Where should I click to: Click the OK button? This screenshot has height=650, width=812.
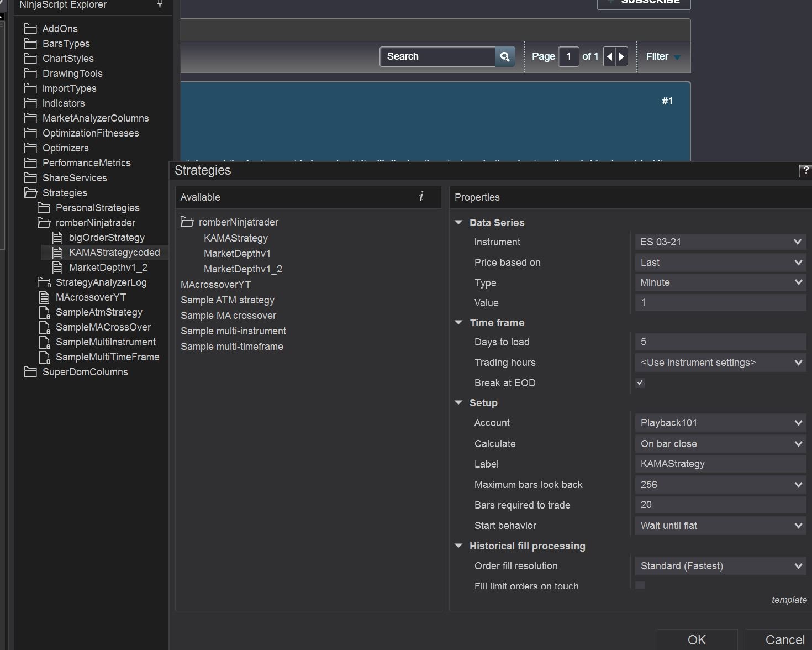coord(697,639)
